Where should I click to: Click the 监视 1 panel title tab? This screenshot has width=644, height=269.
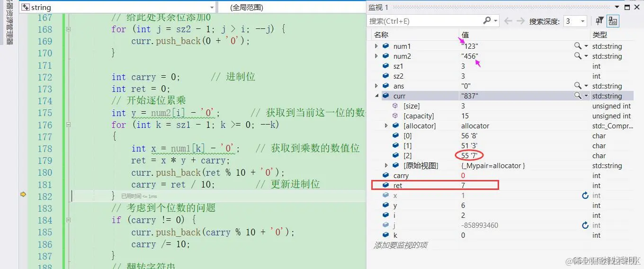378,7
